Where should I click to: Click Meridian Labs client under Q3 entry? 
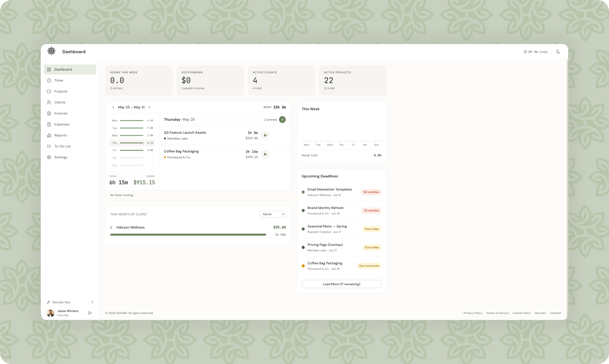[177, 139]
